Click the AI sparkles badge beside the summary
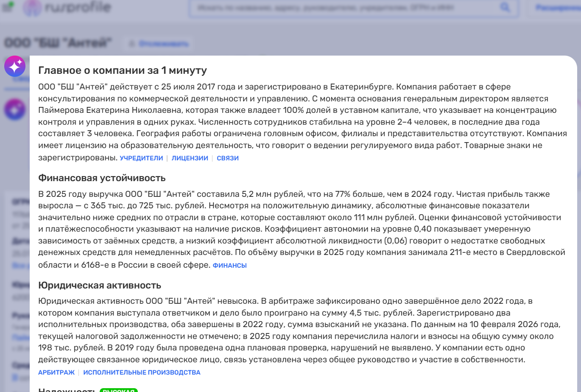This screenshot has height=392, width=581. point(14,66)
